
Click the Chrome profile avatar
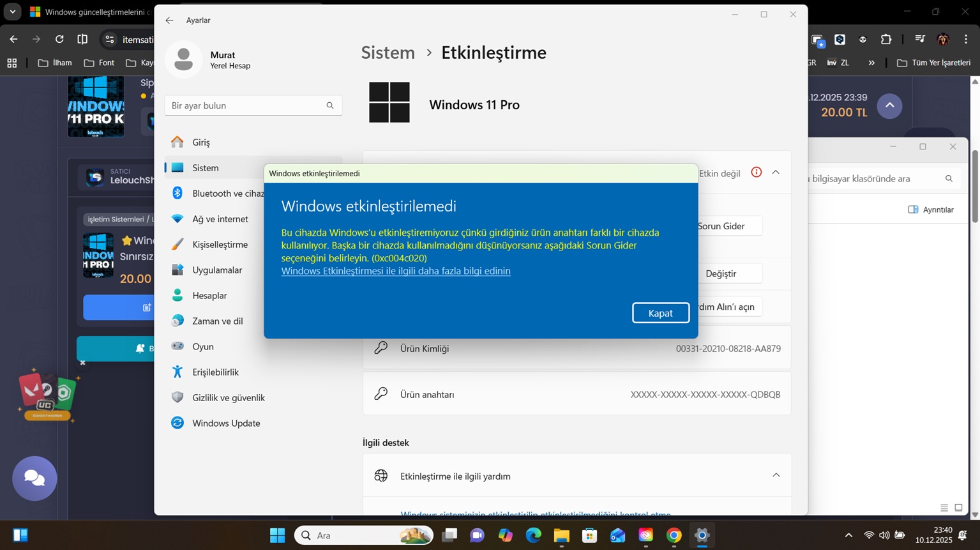[x=943, y=40]
